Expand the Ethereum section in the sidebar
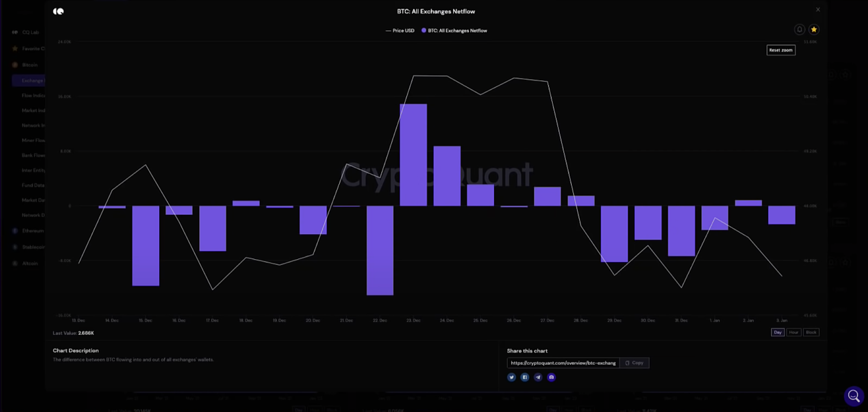The height and width of the screenshot is (412, 868). (33, 231)
